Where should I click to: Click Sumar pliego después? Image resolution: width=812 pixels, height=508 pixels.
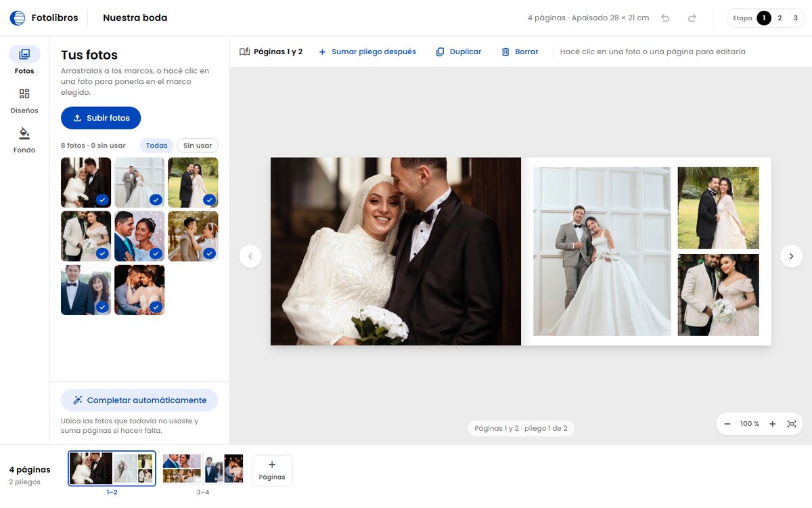367,51
